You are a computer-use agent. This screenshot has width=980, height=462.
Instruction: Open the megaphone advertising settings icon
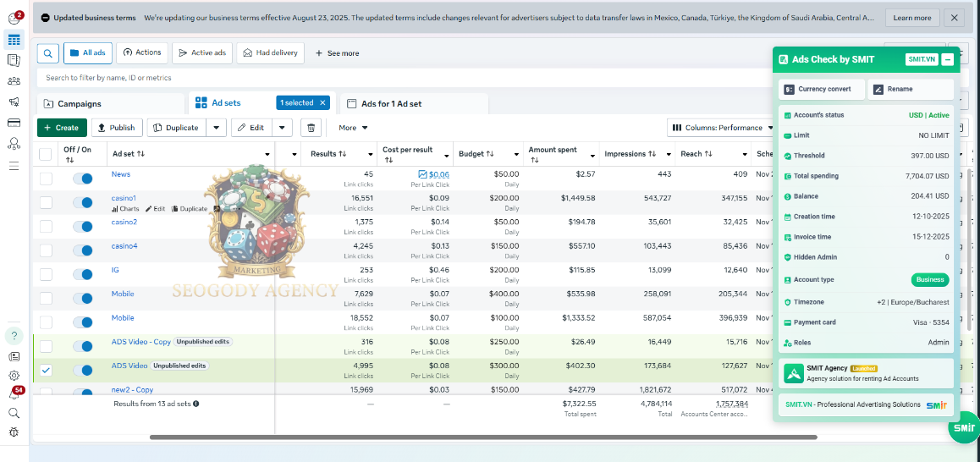tap(14, 102)
